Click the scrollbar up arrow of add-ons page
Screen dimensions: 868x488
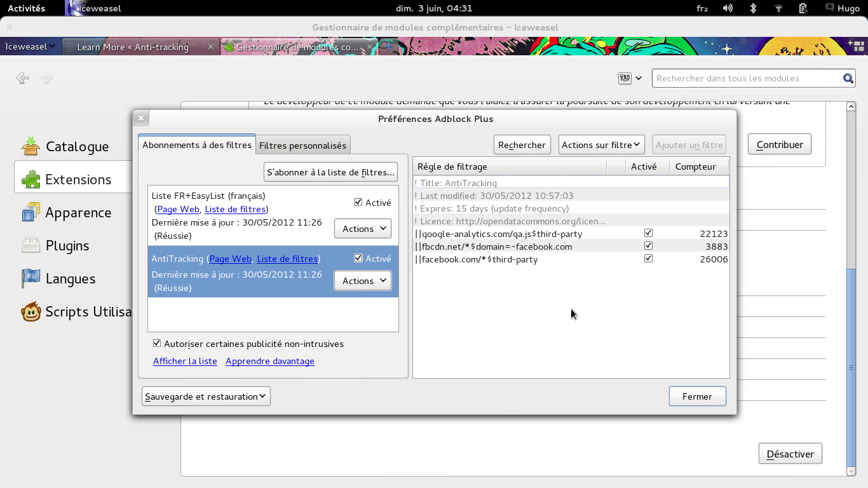[x=851, y=106]
